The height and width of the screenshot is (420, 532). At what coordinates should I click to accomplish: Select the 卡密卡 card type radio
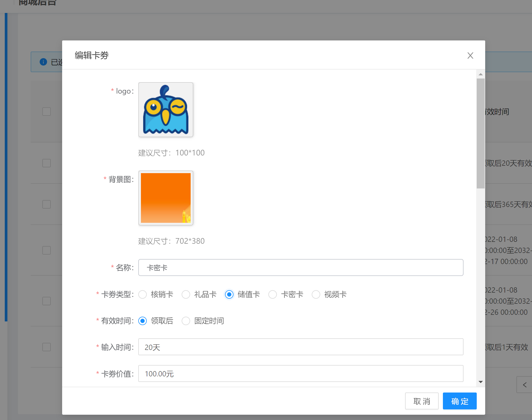[273, 294]
